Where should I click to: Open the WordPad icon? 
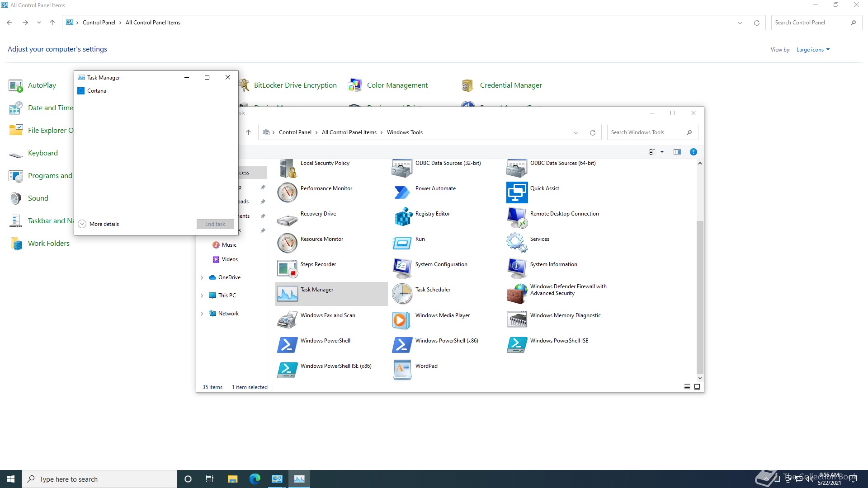(402, 371)
